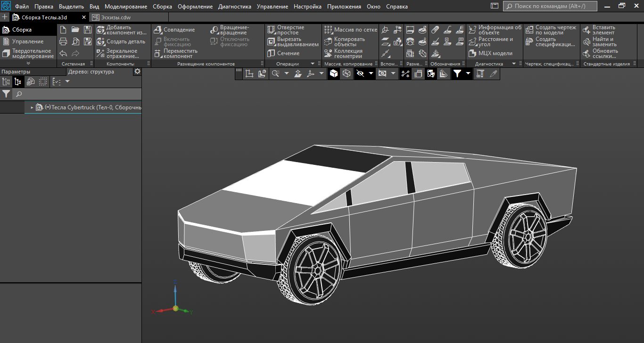Open the Моделирование menu
Viewport: 644px width, 343px height.
tap(126, 7)
